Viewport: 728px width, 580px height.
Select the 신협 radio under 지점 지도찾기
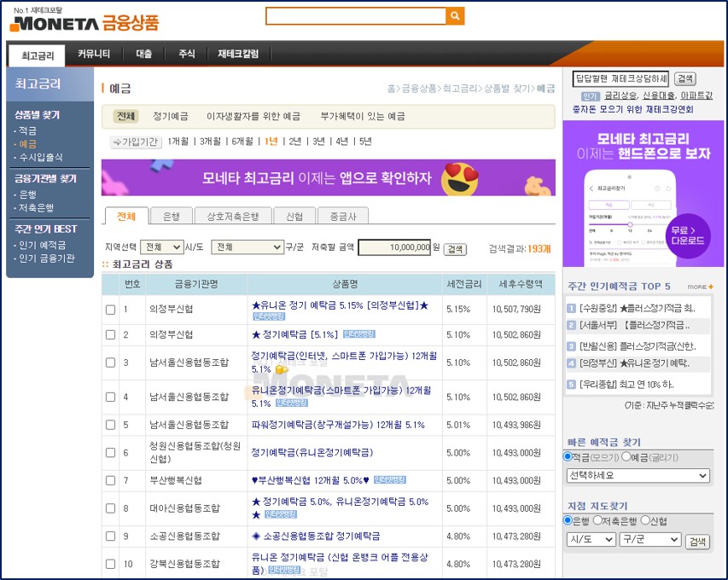(x=645, y=520)
